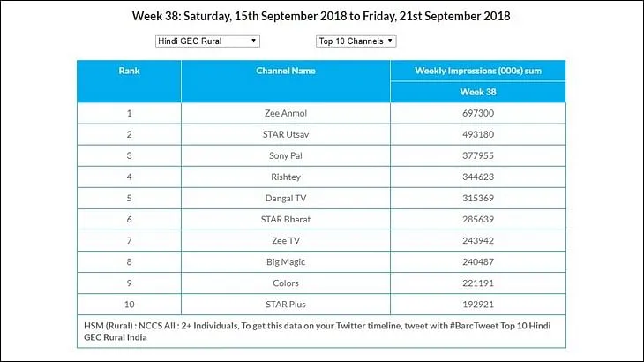Image resolution: width=644 pixels, height=362 pixels.
Task: Select the Zee Anmol channel cell
Action: click(286, 113)
